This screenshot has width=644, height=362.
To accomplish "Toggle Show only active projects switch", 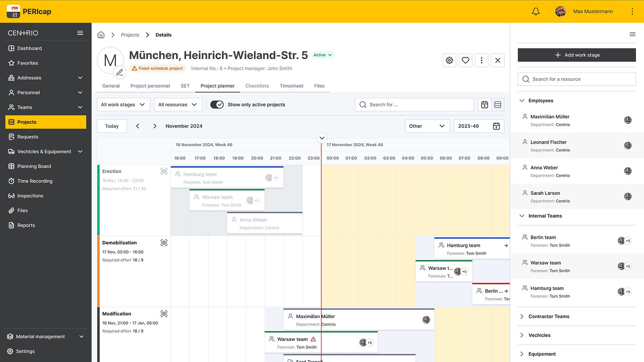I will click(217, 105).
